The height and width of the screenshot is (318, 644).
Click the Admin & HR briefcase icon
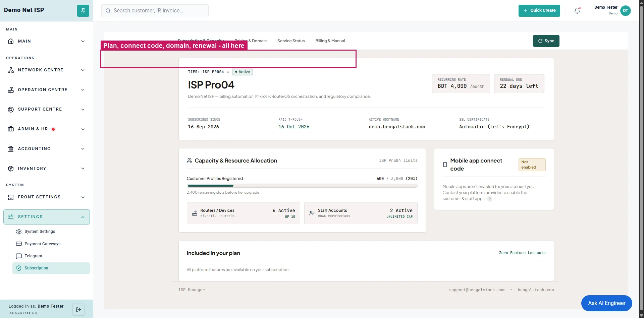pyautogui.click(x=11, y=129)
